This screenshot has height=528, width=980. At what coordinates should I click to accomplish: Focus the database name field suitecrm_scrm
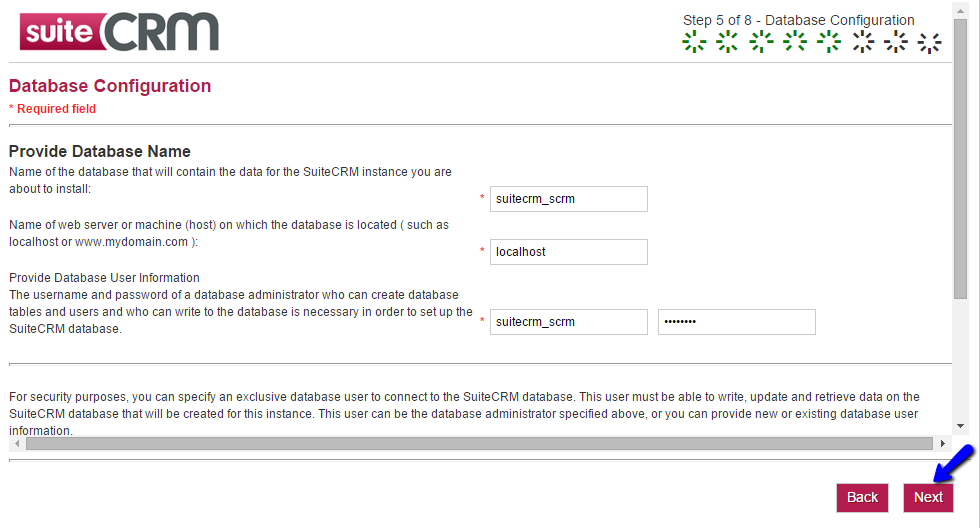pos(569,199)
